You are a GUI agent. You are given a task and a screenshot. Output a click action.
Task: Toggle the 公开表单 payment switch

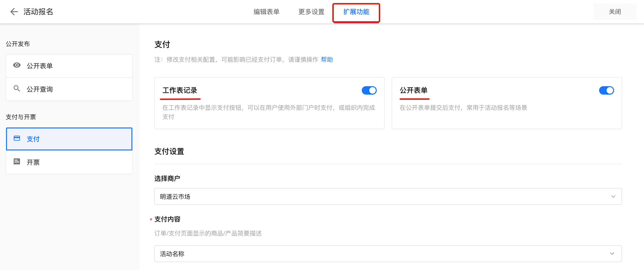pos(606,90)
